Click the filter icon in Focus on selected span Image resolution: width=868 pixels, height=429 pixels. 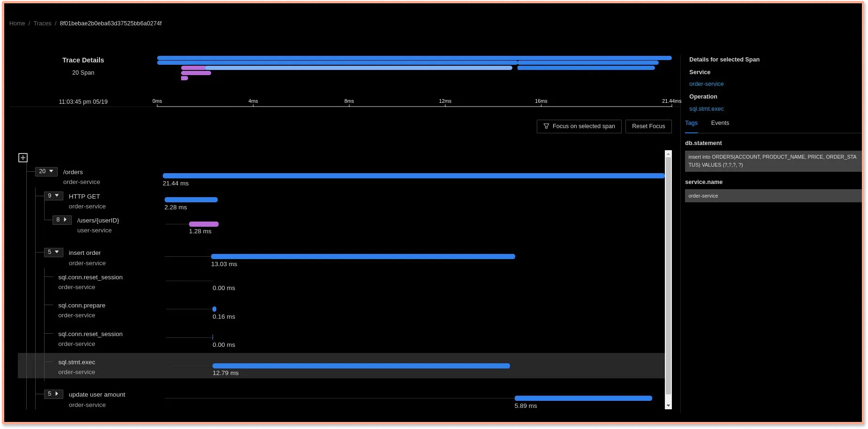tap(546, 126)
